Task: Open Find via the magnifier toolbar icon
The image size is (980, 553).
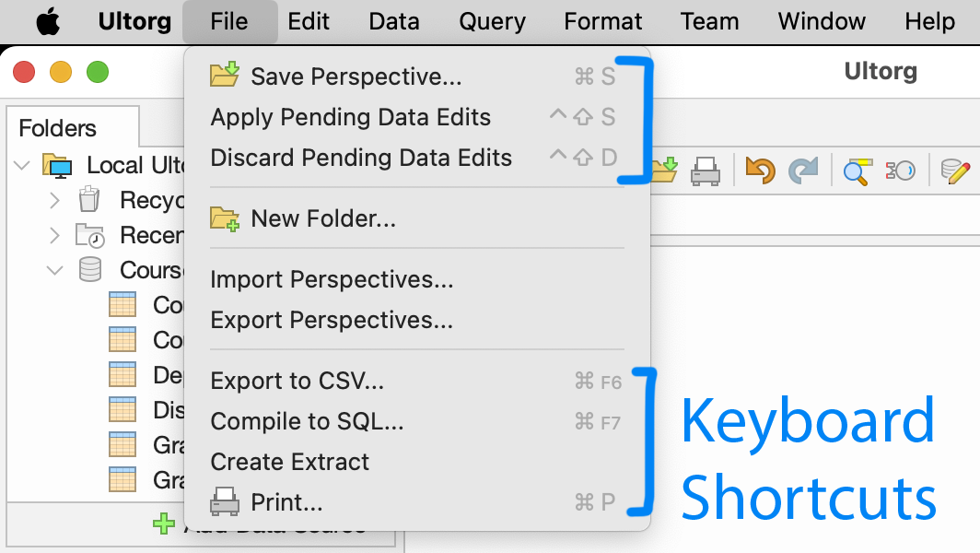Action: [854, 171]
